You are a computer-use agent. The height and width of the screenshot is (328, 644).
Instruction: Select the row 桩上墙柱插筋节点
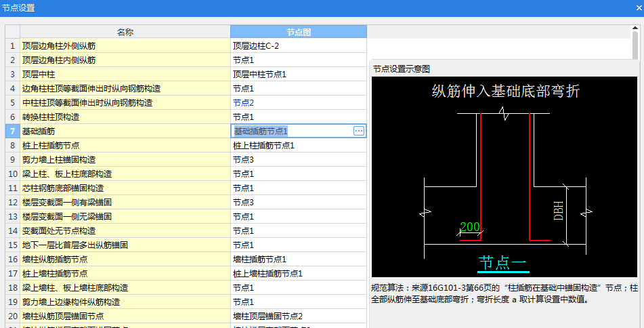coord(125,273)
